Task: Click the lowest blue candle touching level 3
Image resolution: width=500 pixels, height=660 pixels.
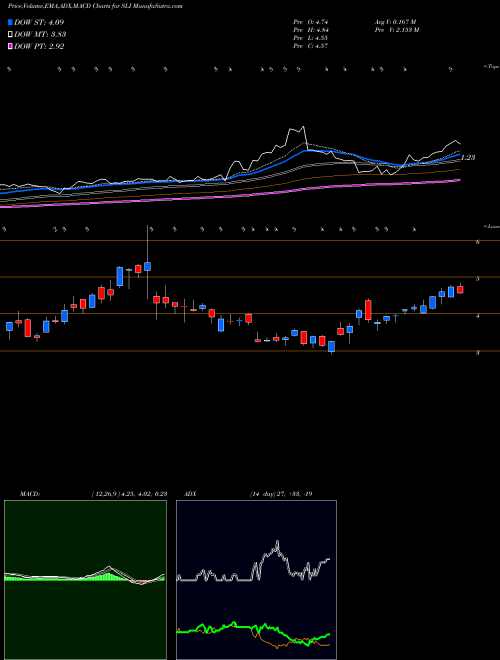Action: (332, 346)
